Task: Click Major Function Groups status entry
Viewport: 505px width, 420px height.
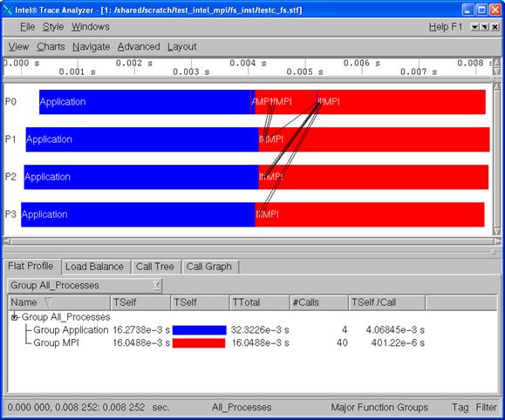Action: (x=379, y=408)
